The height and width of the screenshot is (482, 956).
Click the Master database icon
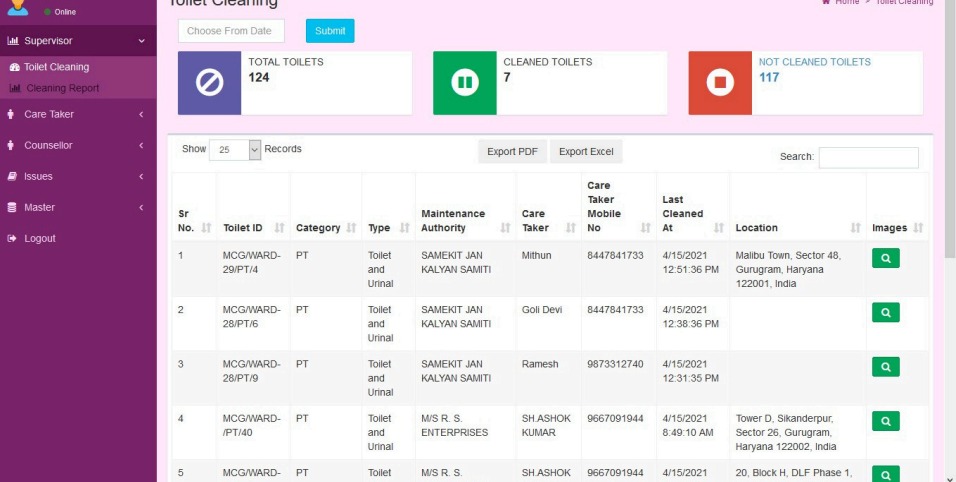point(12,207)
